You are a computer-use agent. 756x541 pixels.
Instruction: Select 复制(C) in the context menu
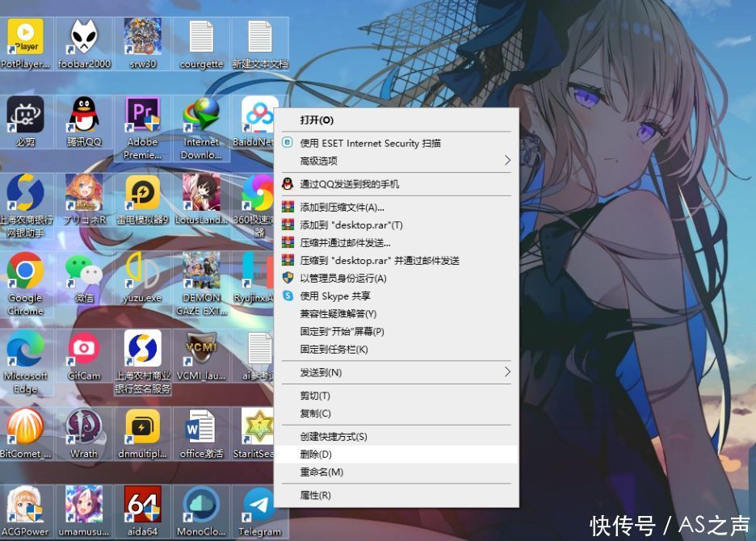tap(397, 413)
